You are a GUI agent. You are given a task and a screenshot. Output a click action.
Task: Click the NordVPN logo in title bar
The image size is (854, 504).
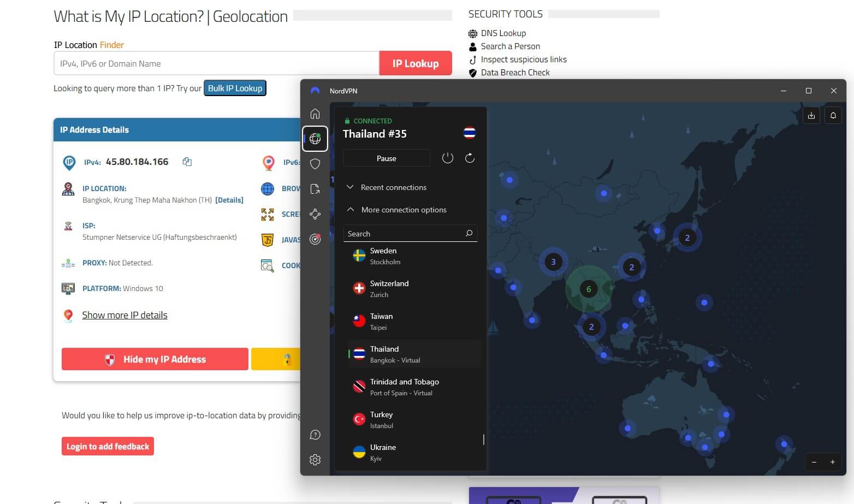pos(315,91)
